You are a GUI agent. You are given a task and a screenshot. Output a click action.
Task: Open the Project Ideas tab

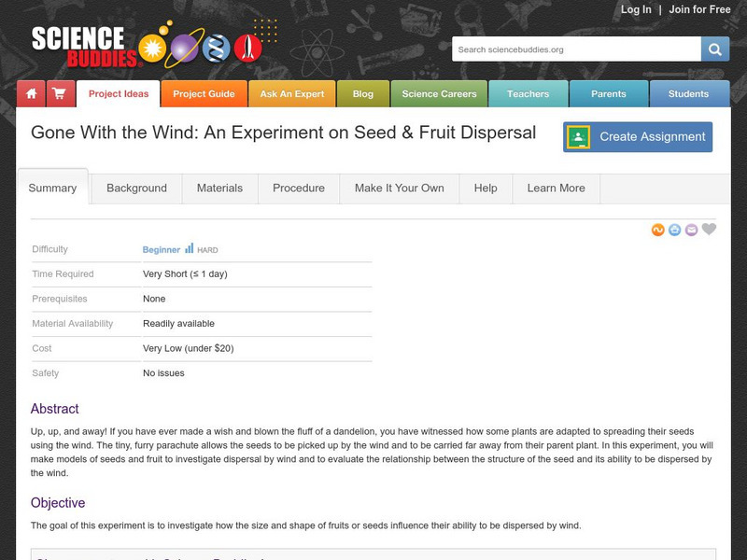click(119, 94)
